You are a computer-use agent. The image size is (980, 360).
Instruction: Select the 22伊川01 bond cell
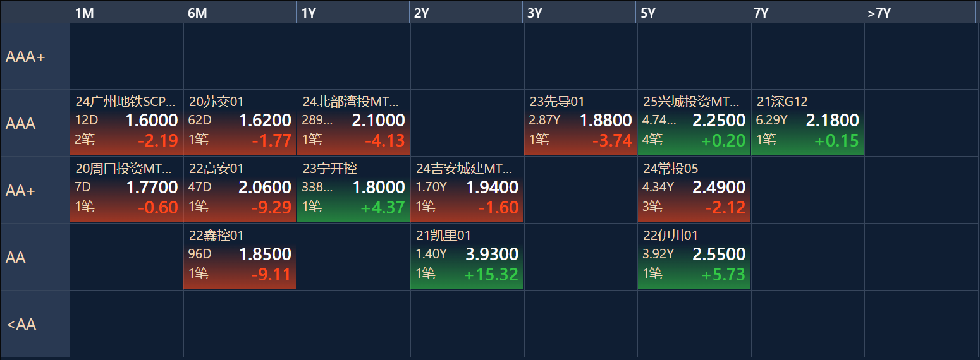pos(694,256)
